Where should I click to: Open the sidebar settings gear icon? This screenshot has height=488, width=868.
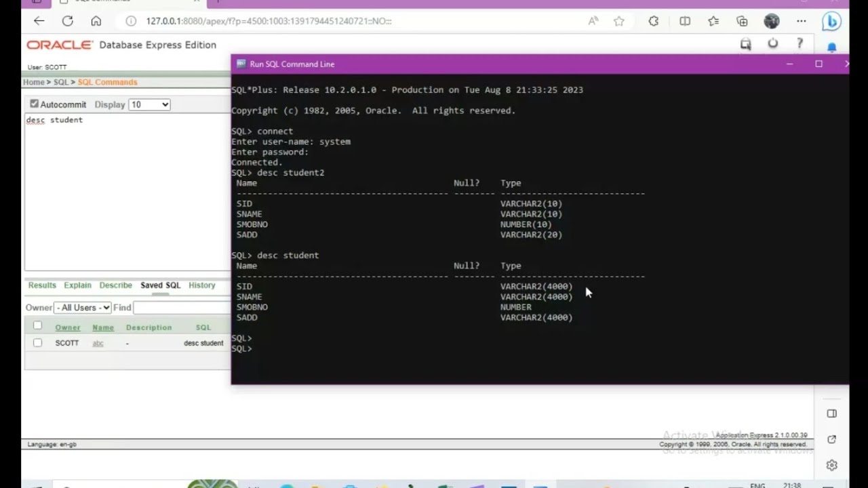pyautogui.click(x=832, y=465)
